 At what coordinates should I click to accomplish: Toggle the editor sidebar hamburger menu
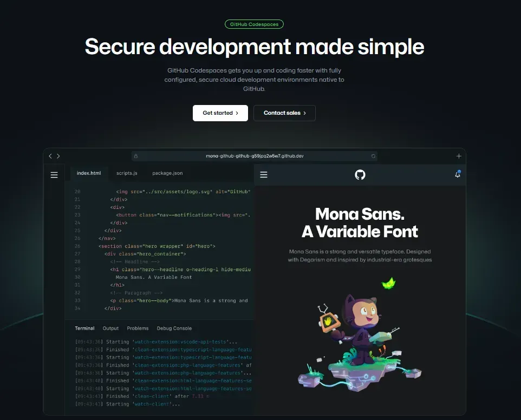tap(54, 174)
